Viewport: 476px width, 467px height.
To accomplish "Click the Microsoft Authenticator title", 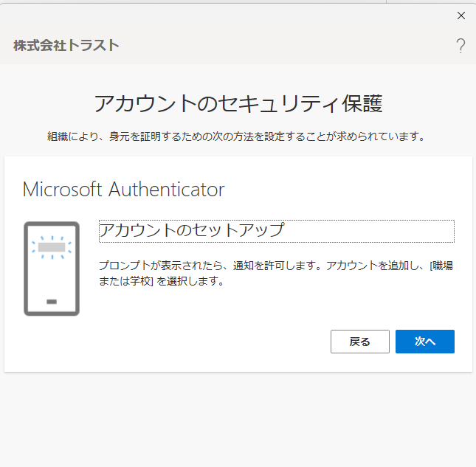I will [x=123, y=190].
